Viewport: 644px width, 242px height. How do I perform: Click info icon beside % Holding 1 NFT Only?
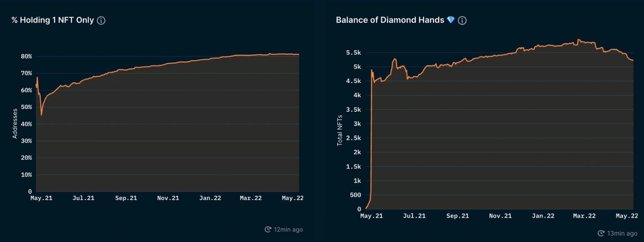pos(101,20)
